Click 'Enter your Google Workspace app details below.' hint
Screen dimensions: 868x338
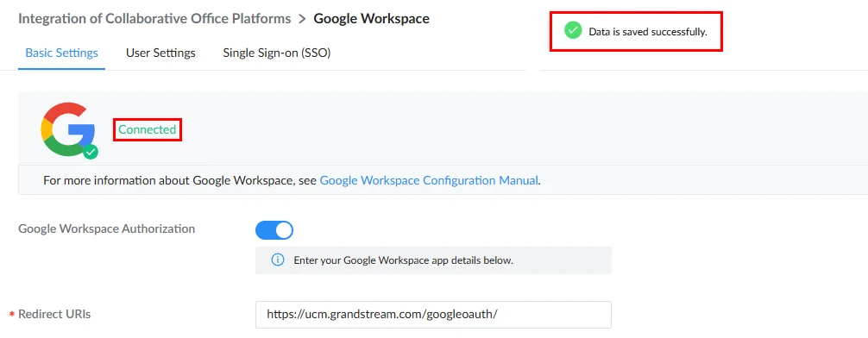(x=404, y=260)
